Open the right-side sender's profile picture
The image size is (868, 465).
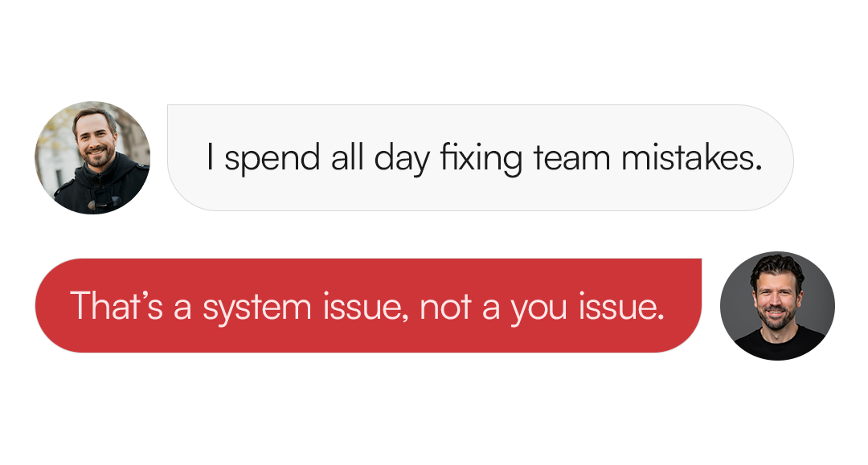(x=777, y=306)
